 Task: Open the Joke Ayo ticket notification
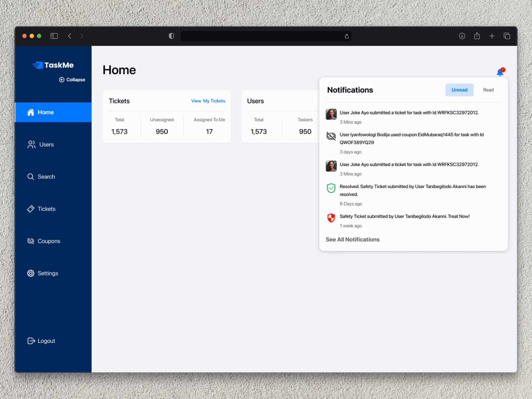pos(409,113)
